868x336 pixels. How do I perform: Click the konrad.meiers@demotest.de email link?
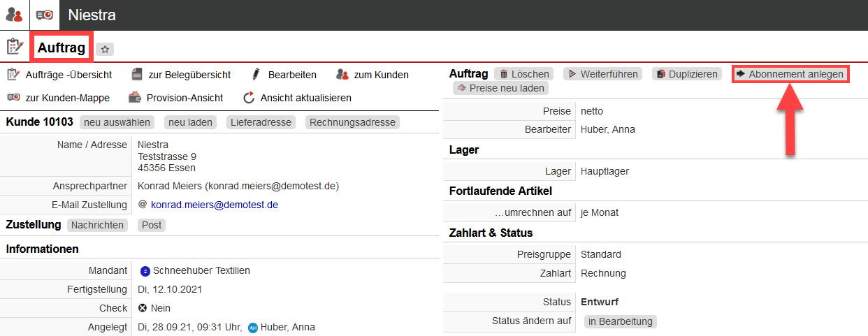click(215, 205)
